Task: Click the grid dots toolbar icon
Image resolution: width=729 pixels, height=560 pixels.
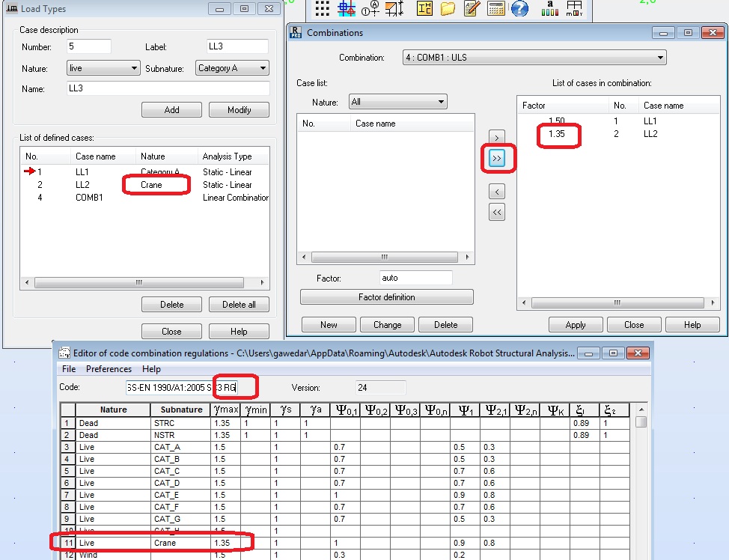Action: click(323, 10)
